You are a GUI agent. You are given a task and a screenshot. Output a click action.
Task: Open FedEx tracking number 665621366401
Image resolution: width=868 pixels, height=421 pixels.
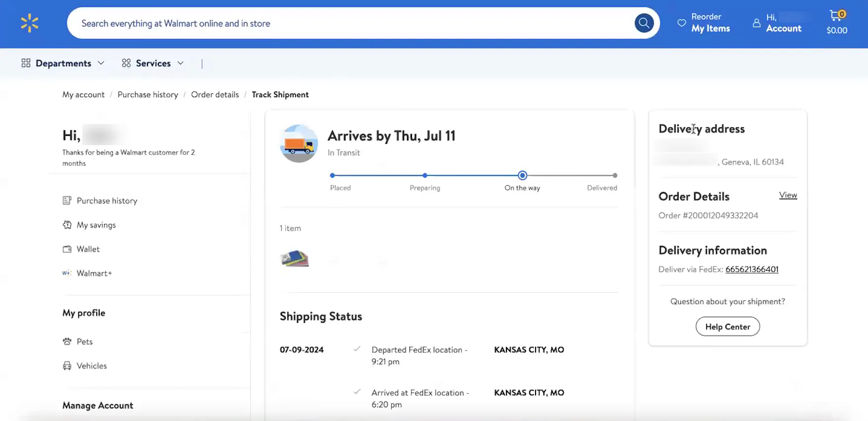pos(752,269)
